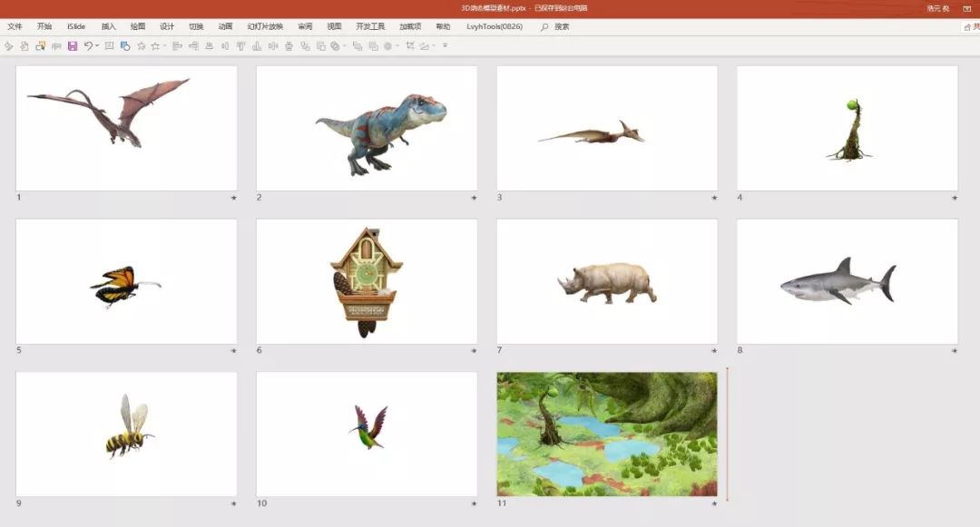
Task: Switch to the LvyhTools(0826) ribbon tab
Action: 495,27
